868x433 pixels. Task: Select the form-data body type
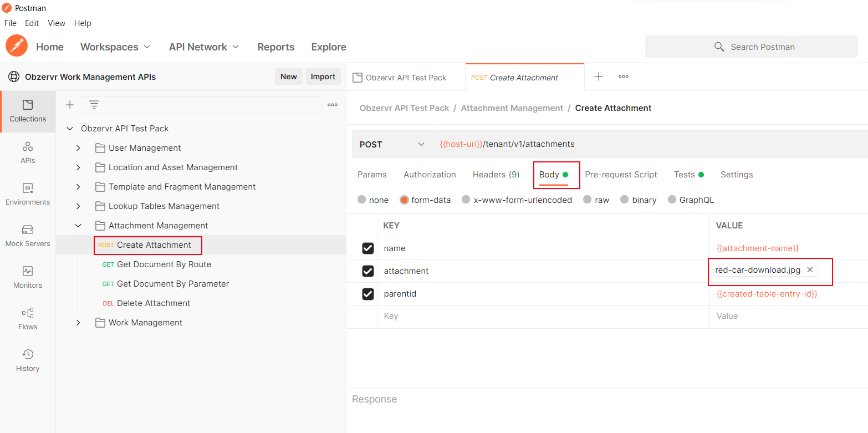pyautogui.click(x=405, y=200)
